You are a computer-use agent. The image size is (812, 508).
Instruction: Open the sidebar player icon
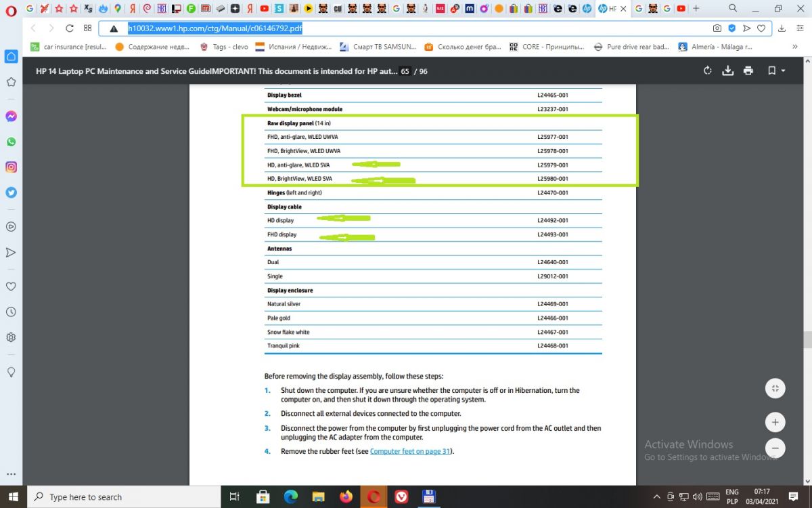point(11,227)
